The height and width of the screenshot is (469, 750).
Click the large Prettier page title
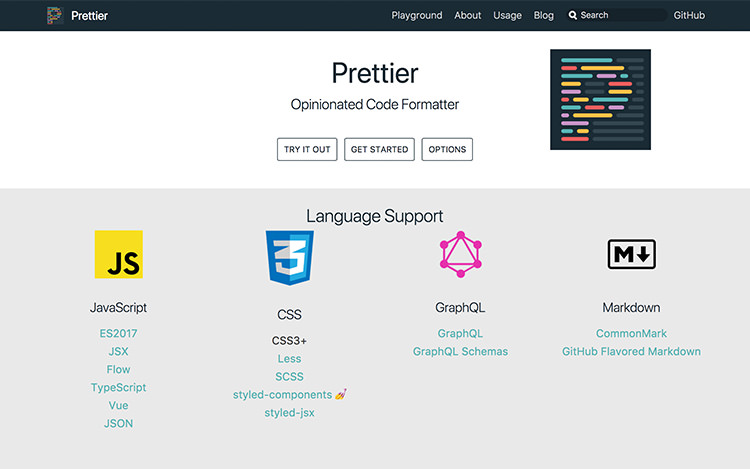click(375, 73)
